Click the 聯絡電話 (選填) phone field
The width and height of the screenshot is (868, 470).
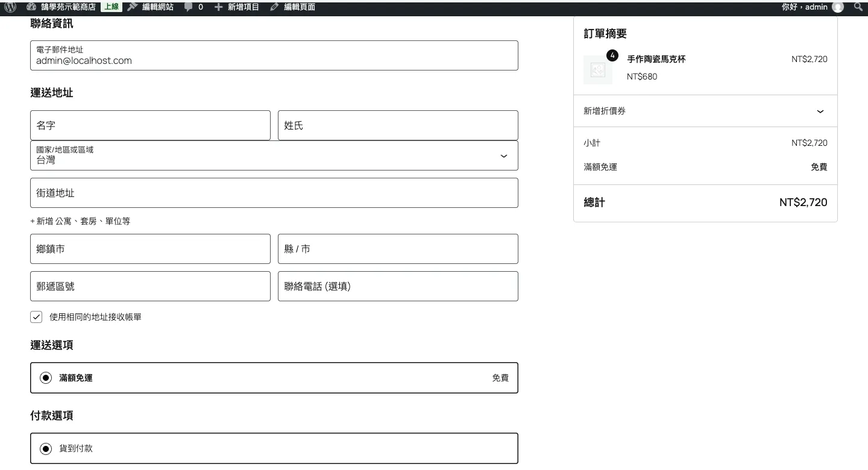pyautogui.click(x=398, y=286)
